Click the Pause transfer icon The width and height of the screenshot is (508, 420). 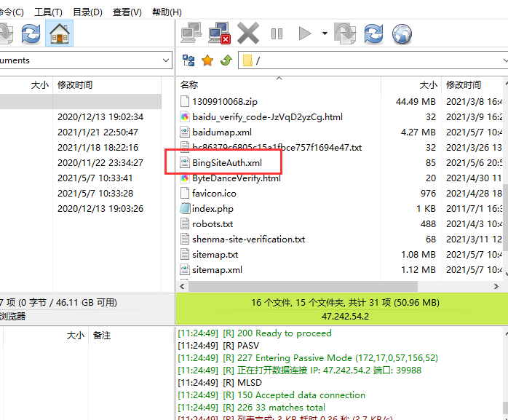tap(277, 33)
